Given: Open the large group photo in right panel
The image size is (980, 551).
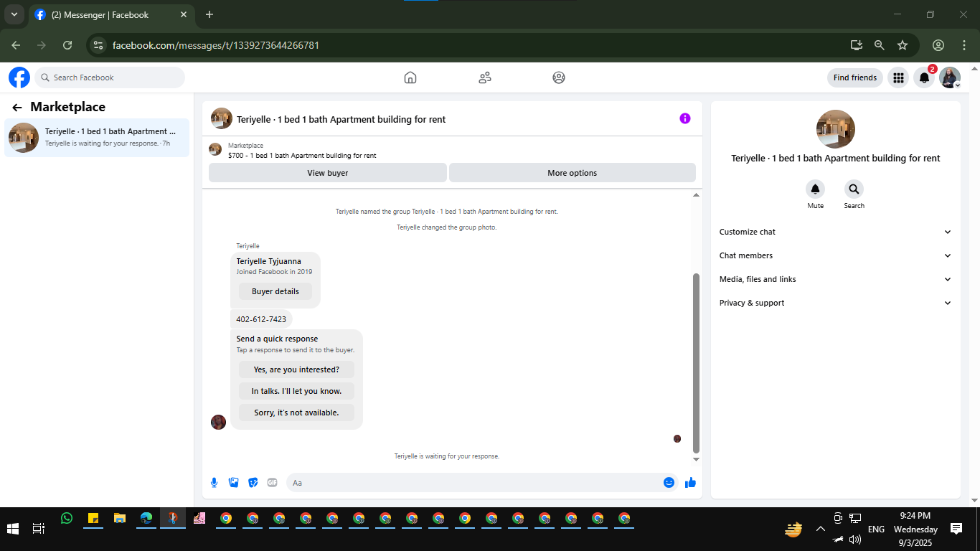Looking at the screenshot, I should [836, 129].
